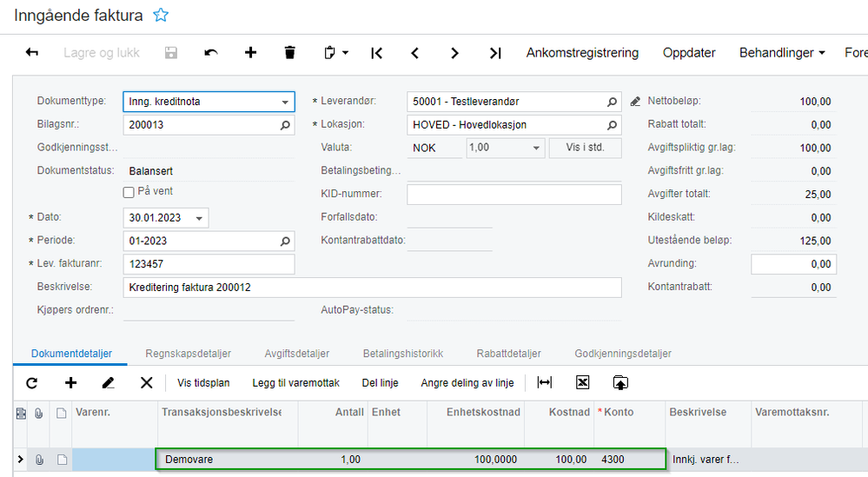Click the Avrunding amount field

click(793, 264)
